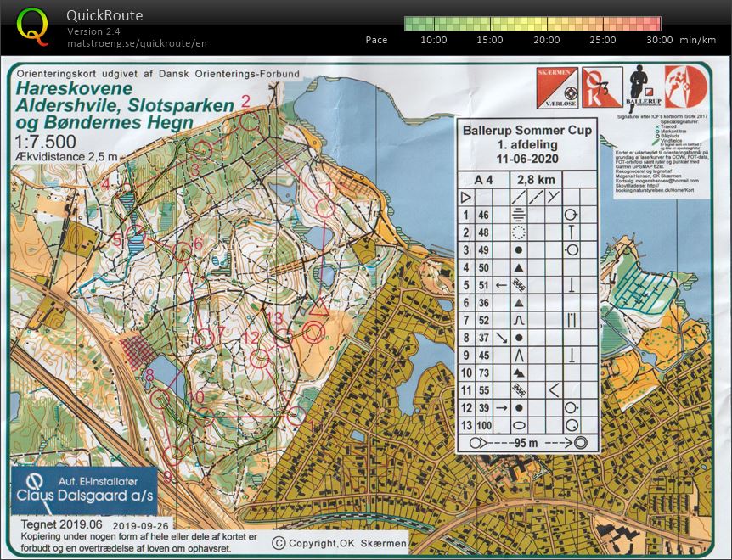Screen dimensions: 732x560
Task: Click control circle 9 on the map
Action: click(174, 455)
